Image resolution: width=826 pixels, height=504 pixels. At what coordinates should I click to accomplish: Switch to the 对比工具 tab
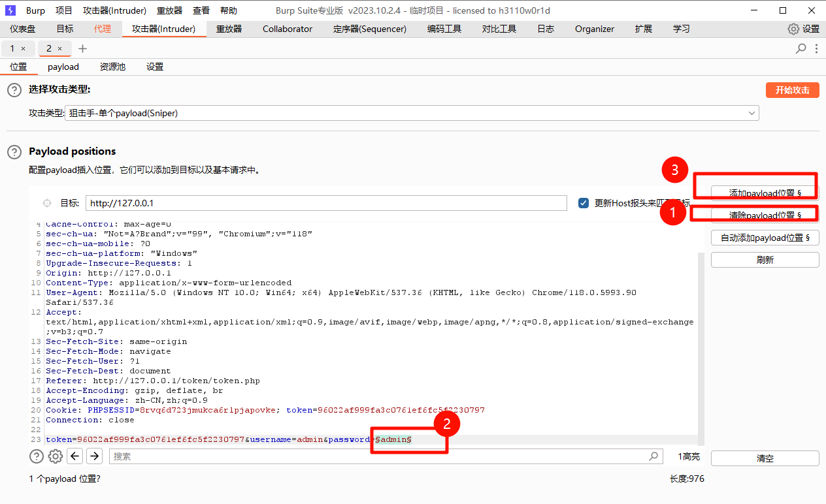(x=499, y=29)
